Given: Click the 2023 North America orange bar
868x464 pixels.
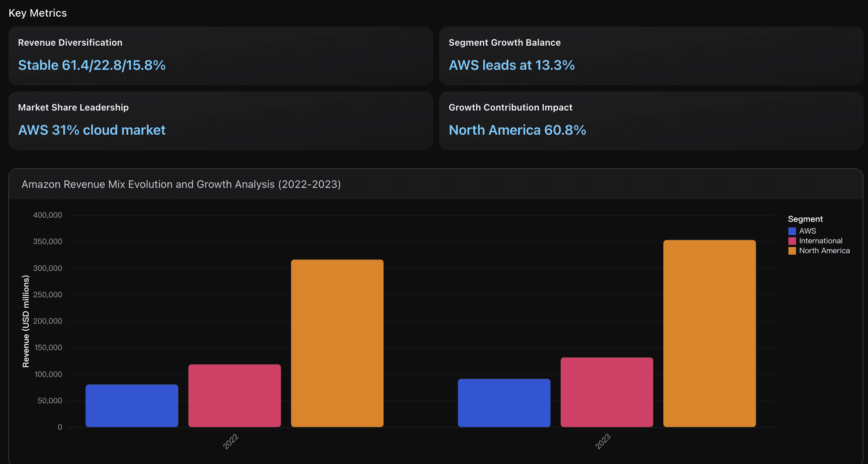Looking at the screenshot, I should point(710,333).
